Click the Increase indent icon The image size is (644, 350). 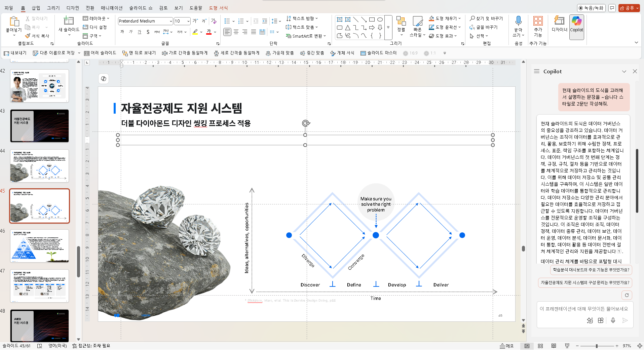pyautogui.click(x=265, y=21)
